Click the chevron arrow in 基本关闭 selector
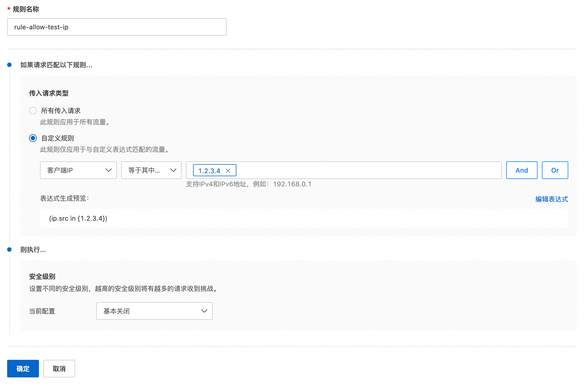Screen dimensions: 588x387 pyautogui.click(x=204, y=311)
